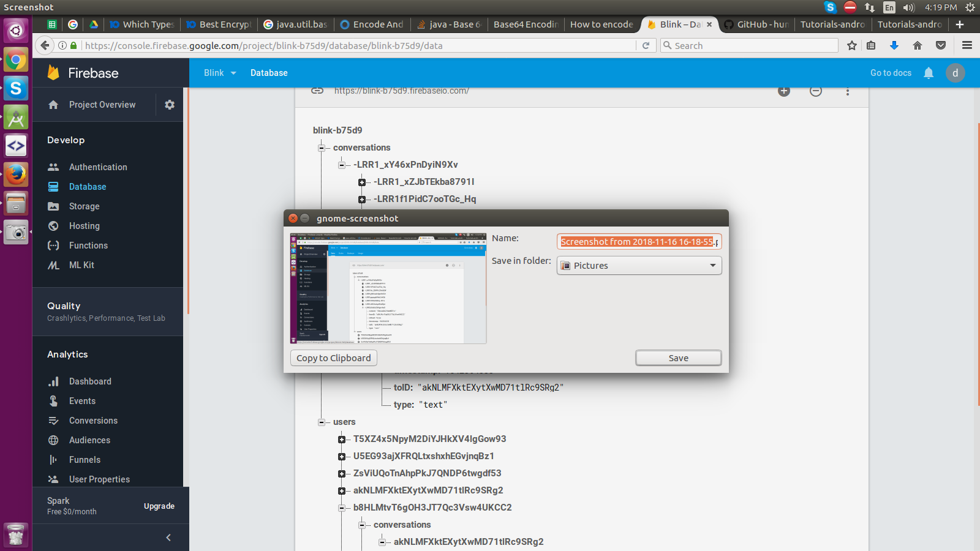Copy database URL link icon
The width and height of the screenshot is (980, 551).
(317, 91)
